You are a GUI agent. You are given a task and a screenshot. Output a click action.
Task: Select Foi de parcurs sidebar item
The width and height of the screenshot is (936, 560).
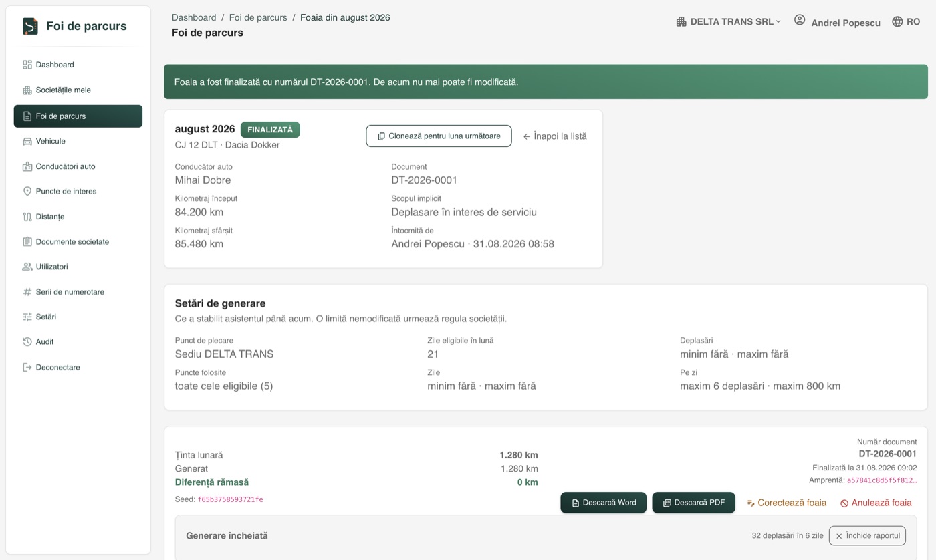pos(78,116)
